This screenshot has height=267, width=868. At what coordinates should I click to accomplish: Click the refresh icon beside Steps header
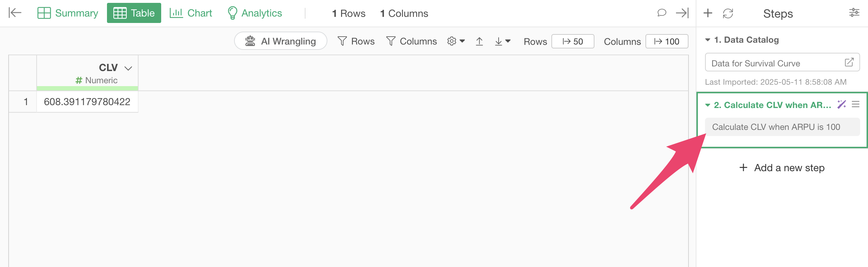[x=728, y=14]
